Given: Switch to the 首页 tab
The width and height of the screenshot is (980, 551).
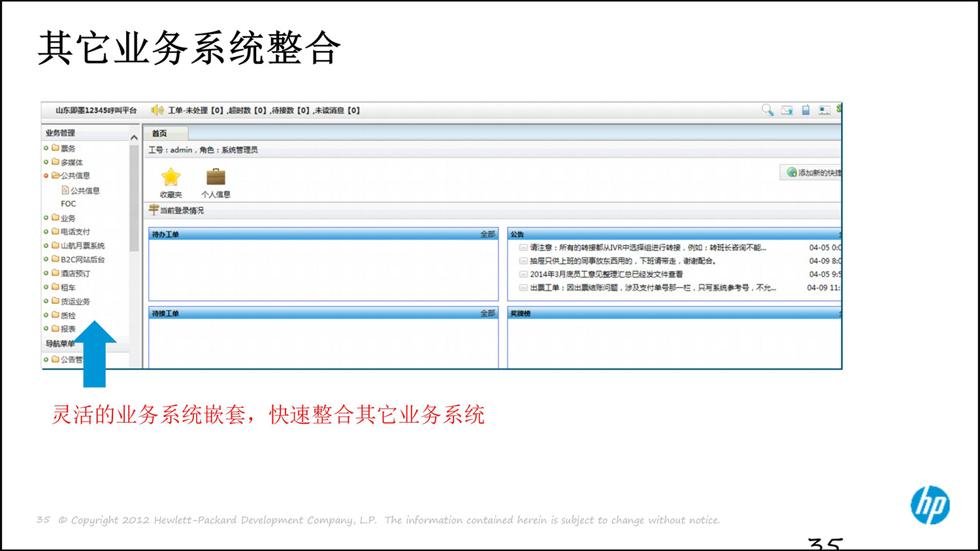Looking at the screenshot, I should [x=161, y=133].
